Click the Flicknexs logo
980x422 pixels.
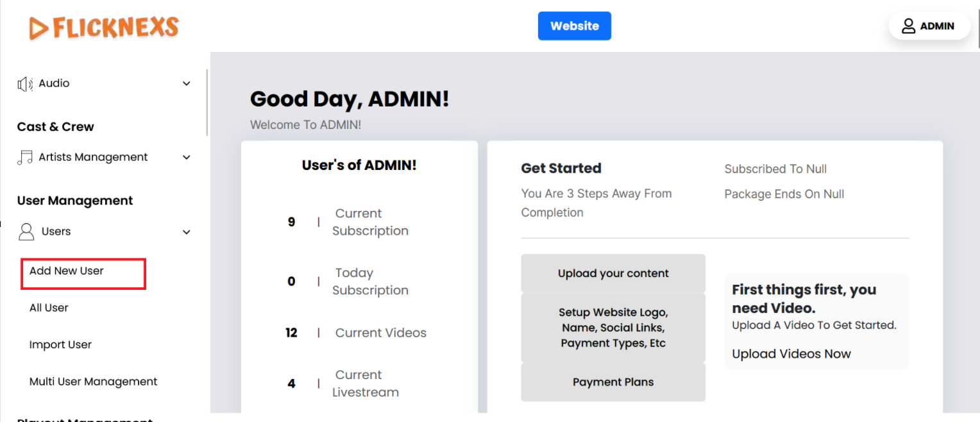tap(104, 28)
